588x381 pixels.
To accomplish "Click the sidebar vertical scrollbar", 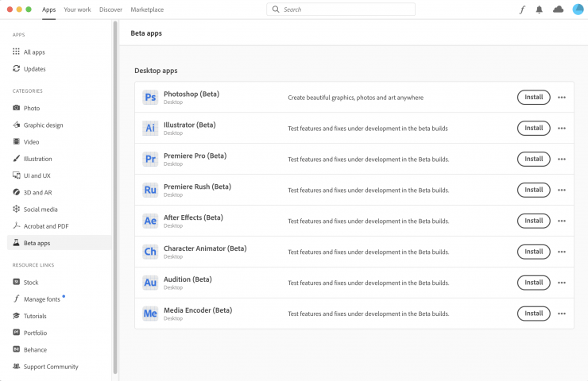I will tap(115, 198).
